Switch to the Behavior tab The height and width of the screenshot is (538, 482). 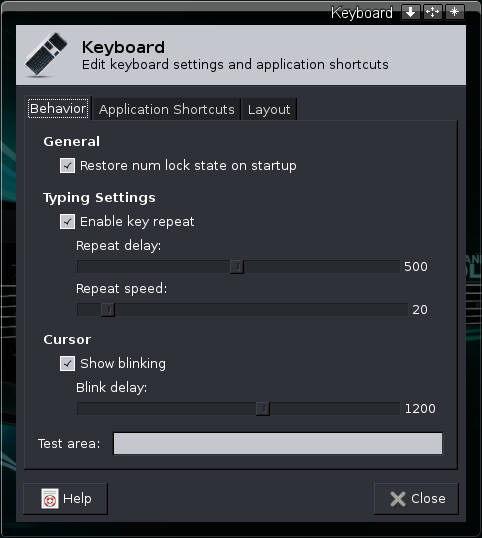coord(58,109)
